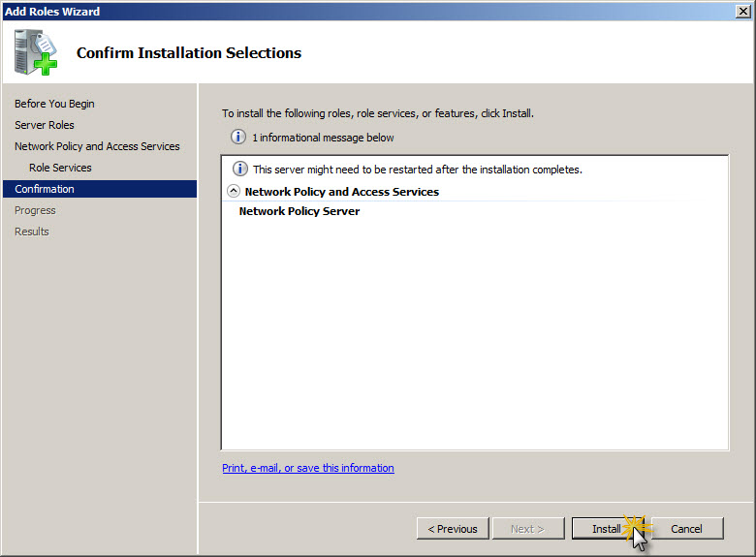Cancel the Add Roles Wizard
The height and width of the screenshot is (557, 756).
686,529
